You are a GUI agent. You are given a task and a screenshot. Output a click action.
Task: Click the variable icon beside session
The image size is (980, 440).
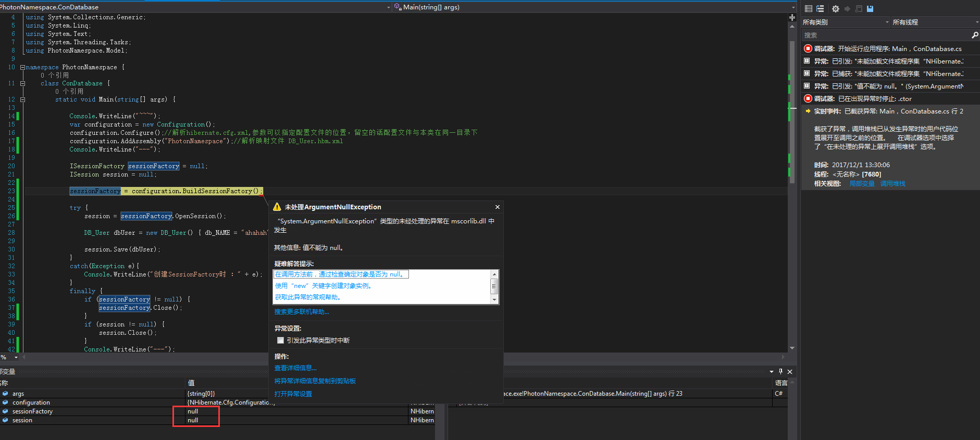click(5, 420)
